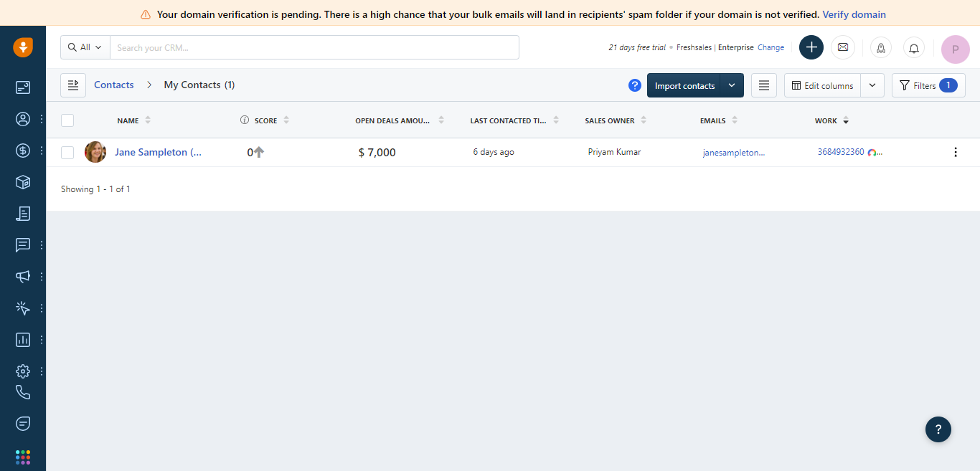The image size is (980, 471).
Task: Open the Documents icon in sidebar
Action: pyautogui.click(x=23, y=214)
